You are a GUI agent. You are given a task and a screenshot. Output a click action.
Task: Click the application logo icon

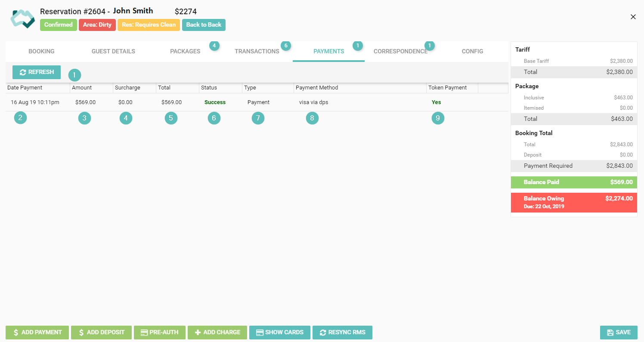click(22, 19)
